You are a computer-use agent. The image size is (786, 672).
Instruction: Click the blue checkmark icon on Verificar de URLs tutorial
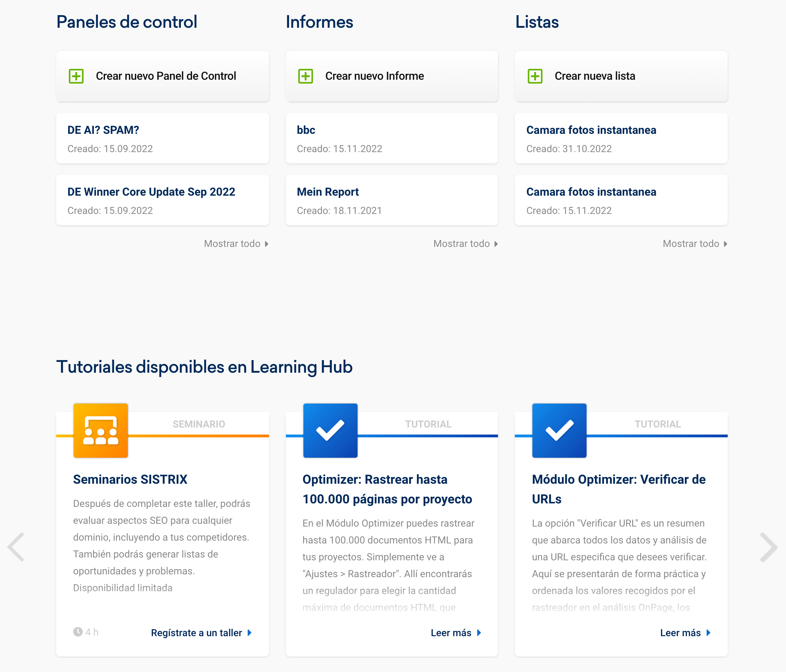click(559, 430)
